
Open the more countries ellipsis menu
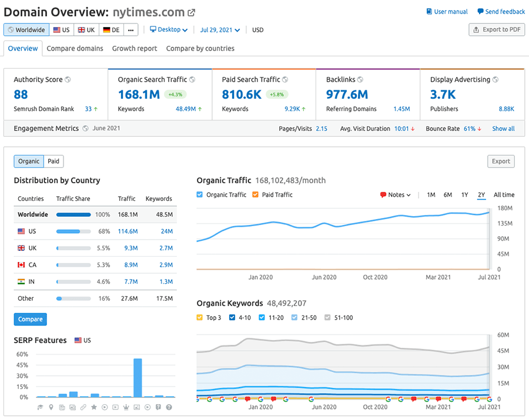(131, 29)
